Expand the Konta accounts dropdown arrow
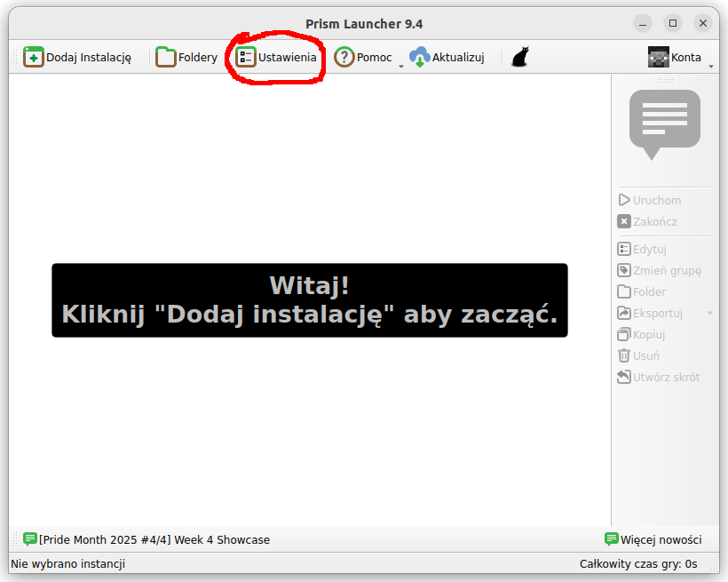This screenshot has height=582, width=728. pos(710,65)
